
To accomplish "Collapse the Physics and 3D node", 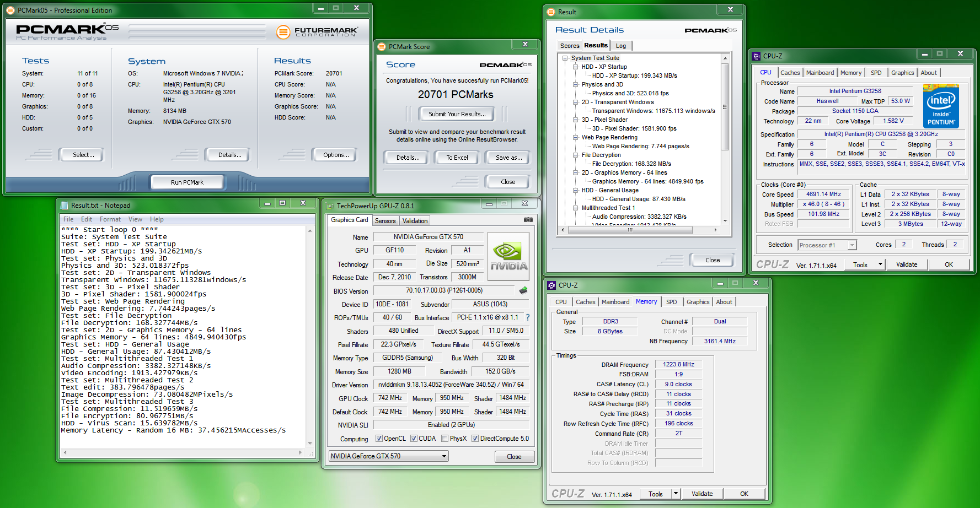I will (576, 84).
